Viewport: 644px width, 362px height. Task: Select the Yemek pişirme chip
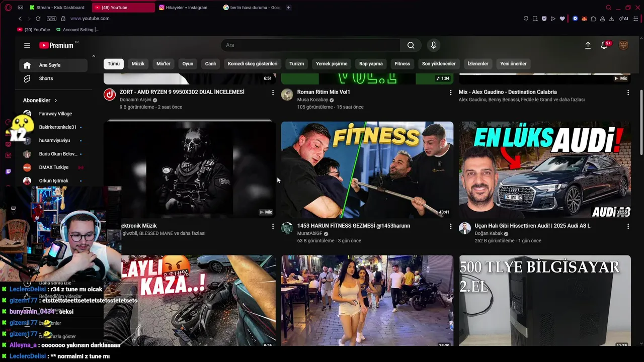tap(332, 64)
